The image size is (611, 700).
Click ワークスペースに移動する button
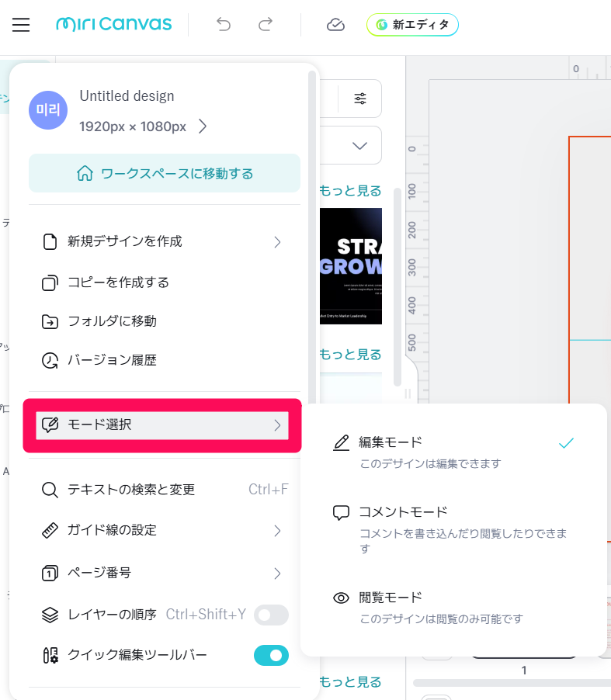(x=165, y=173)
